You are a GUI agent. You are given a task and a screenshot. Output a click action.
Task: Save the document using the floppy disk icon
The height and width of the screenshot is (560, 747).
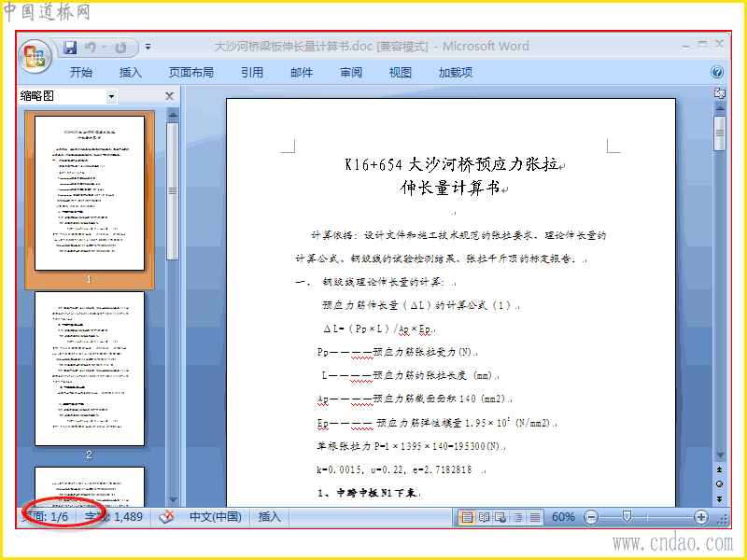(70, 48)
